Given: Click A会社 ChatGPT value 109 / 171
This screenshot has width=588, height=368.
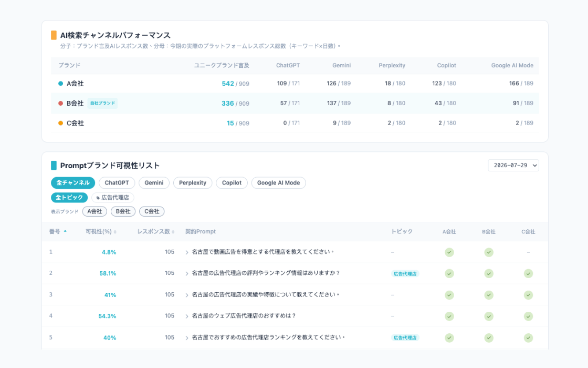Looking at the screenshot, I should 288,84.
